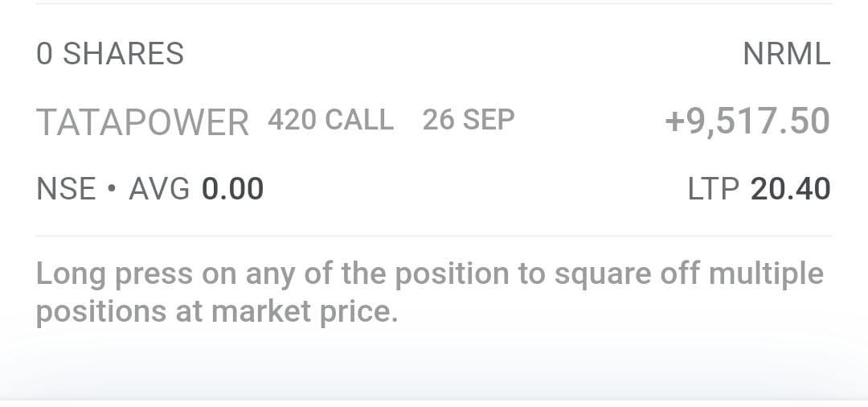This screenshot has height=407, width=868.
Task: Tap the 420 CALL strike label
Action: [330, 120]
